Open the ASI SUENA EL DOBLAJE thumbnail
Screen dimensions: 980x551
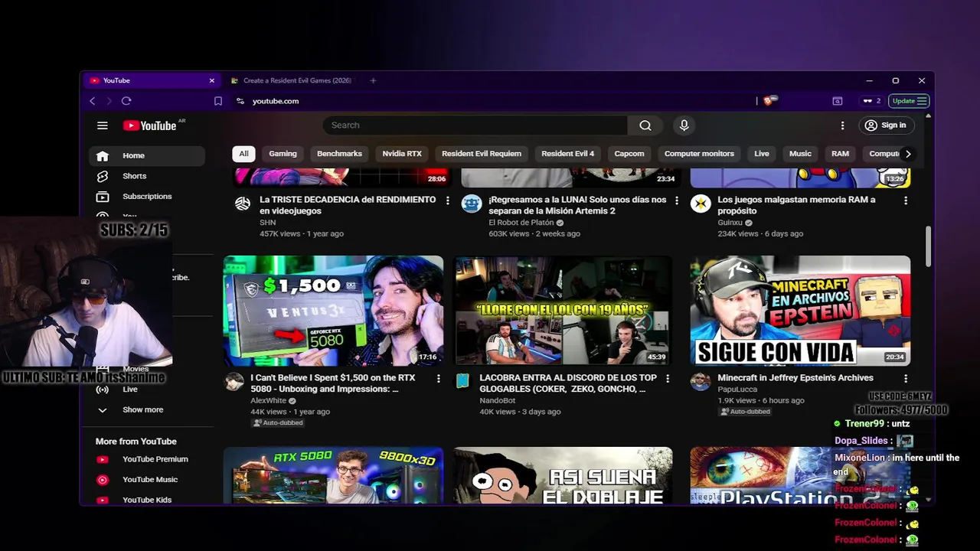[563, 475]
